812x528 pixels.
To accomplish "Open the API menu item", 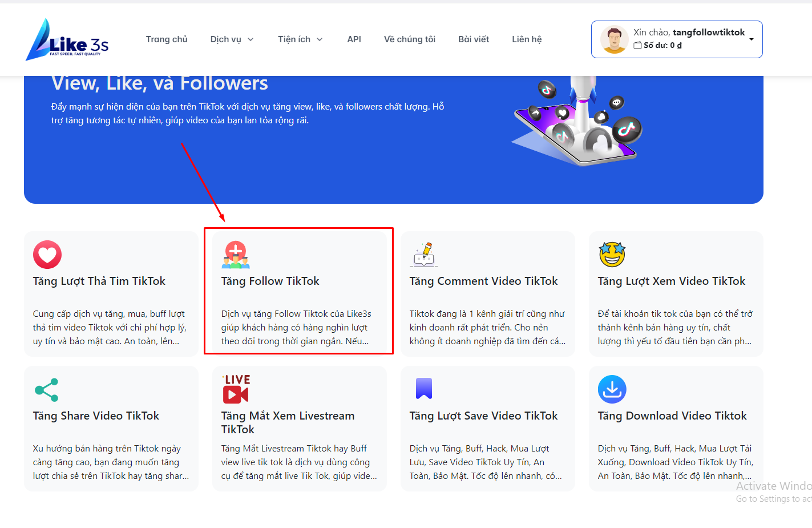I will point(354,39).
